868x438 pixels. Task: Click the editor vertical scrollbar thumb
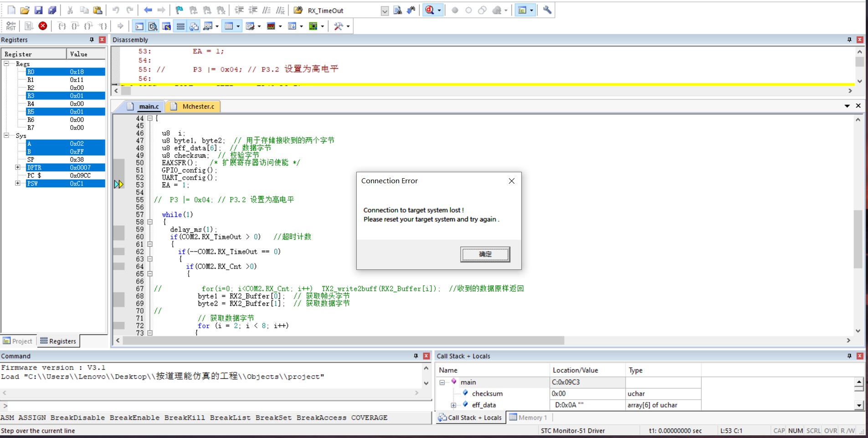pos(858,239)
